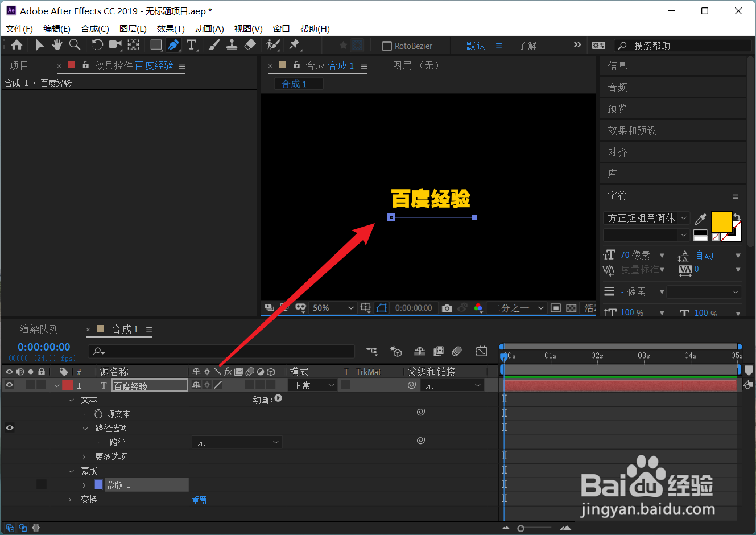Switch to the 渲染队列 tab
Viewport: 756px width, 535px height.
point(39,329)
